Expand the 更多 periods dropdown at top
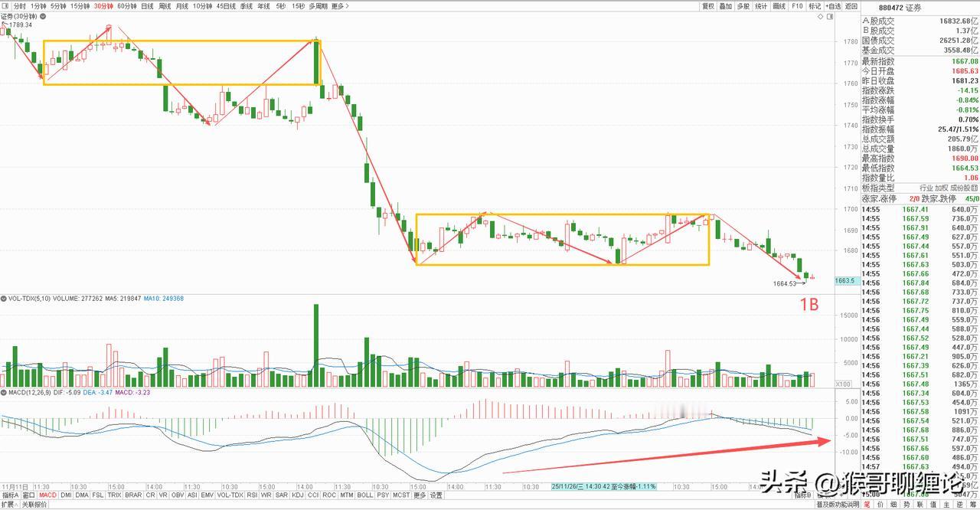This screenshot has width=980, height=510. [339, 6]
